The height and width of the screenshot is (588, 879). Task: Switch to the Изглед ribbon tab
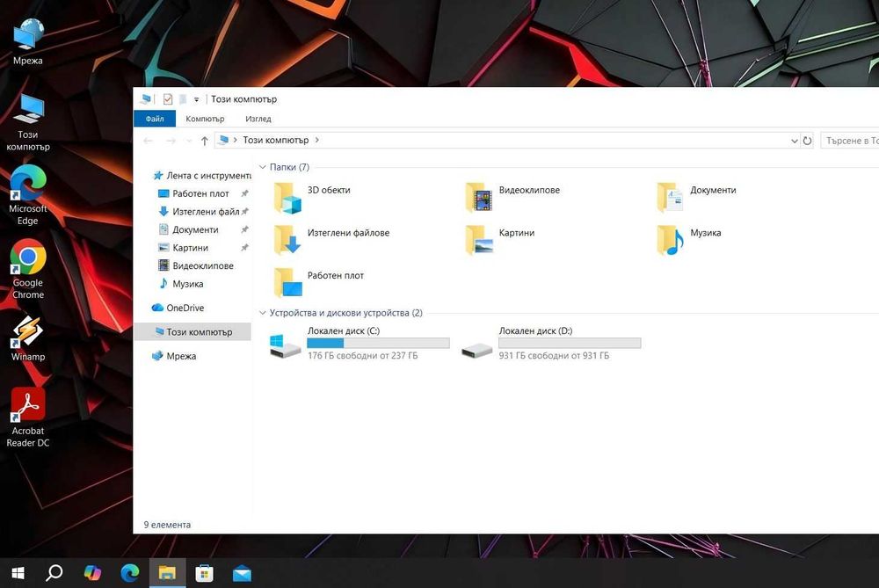click(258, 119)
